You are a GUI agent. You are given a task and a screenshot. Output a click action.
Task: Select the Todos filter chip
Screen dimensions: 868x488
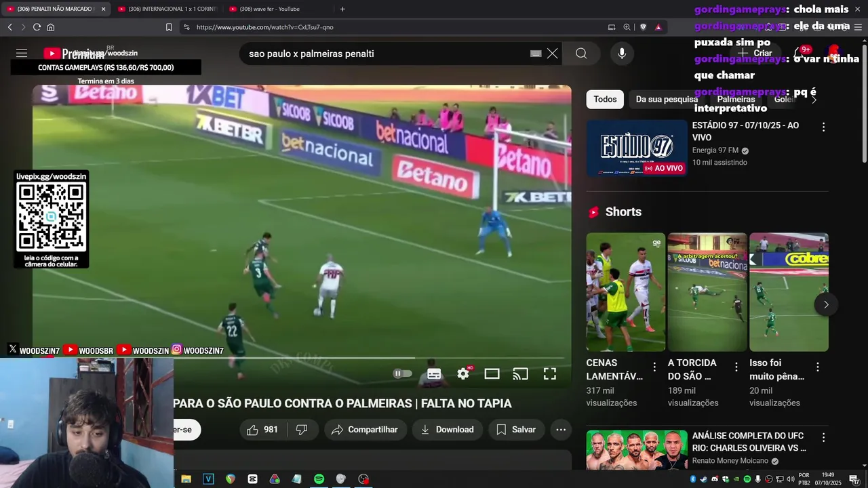tap(605, 100)
